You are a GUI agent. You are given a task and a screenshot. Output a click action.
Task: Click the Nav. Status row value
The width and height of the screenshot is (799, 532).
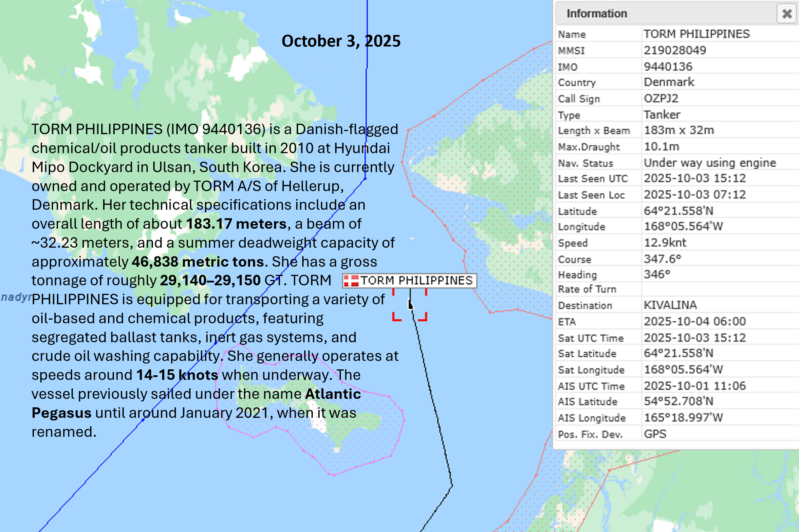point(710,163)
